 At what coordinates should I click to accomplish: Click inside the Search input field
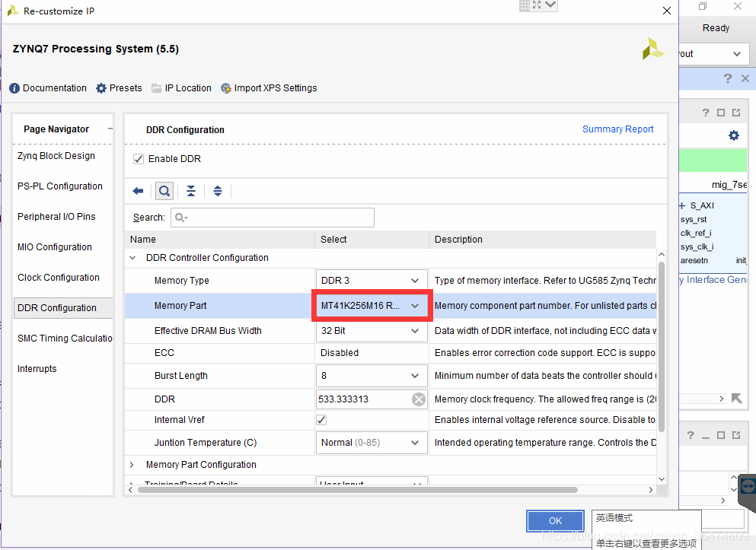point(273,218)
